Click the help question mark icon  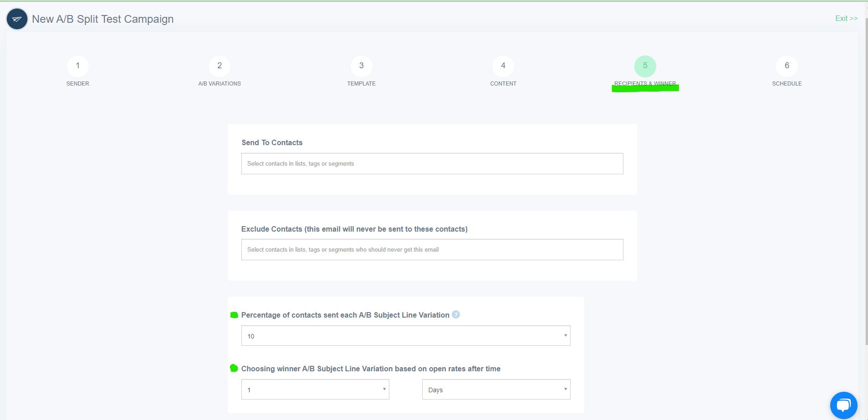click(x=456, y=314)
